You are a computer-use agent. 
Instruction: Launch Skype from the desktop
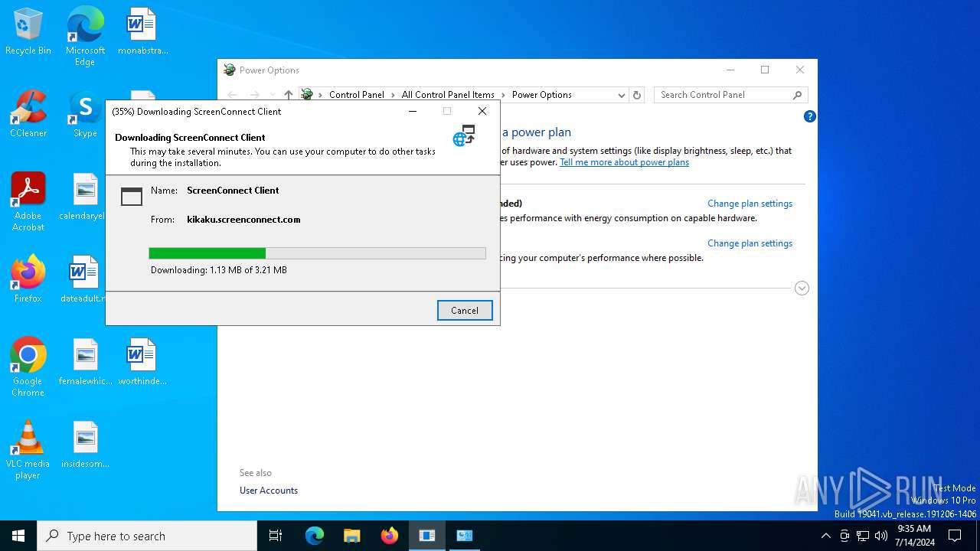(x=85, y=115)
